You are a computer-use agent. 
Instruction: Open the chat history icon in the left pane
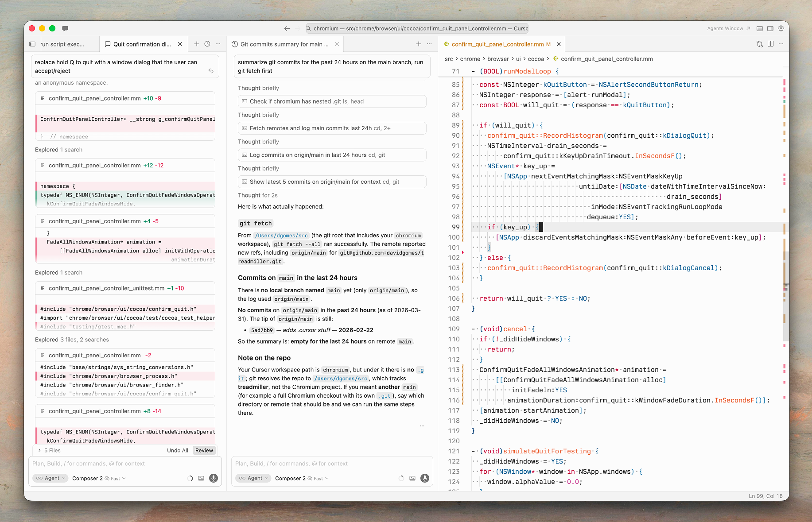(206, 44)
